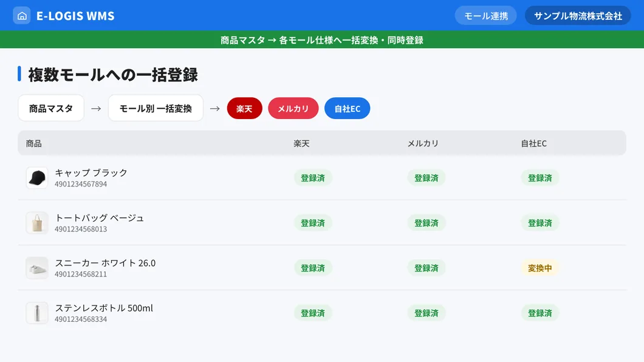Click the barcode 4901234568211

click(81, 274)
